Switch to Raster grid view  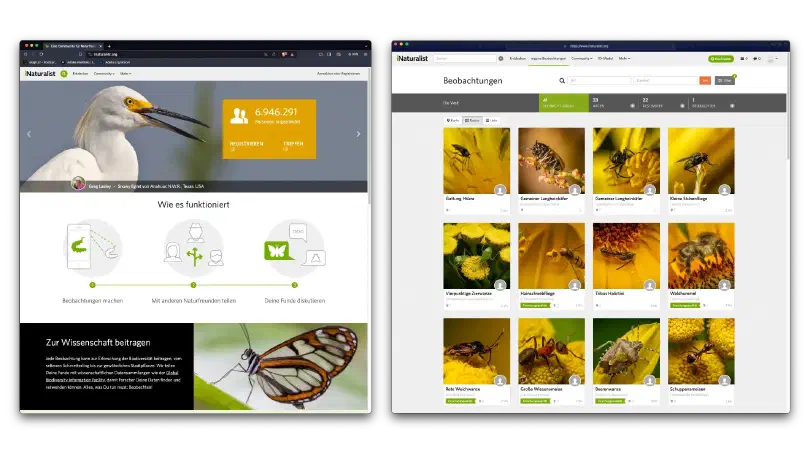tap(472, 120)
